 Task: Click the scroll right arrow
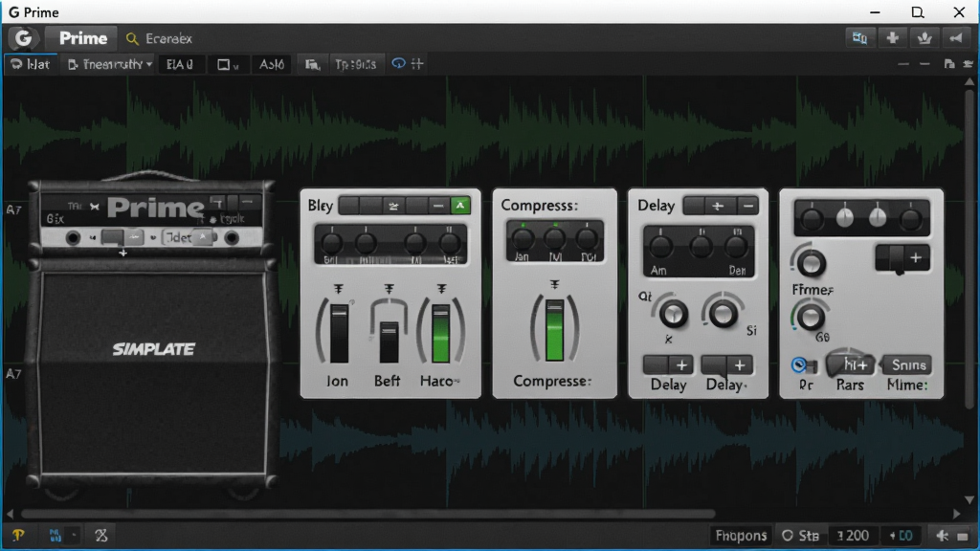[x=957, y=514]
